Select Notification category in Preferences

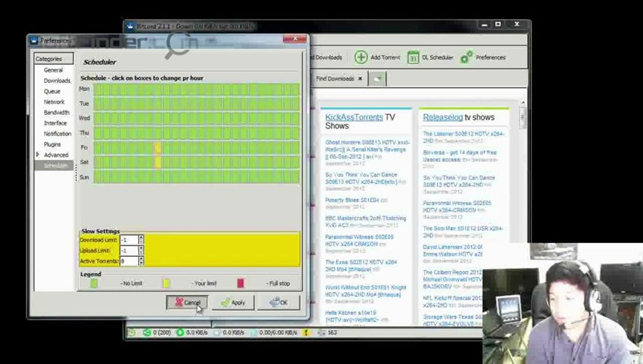tap(57, 134)
